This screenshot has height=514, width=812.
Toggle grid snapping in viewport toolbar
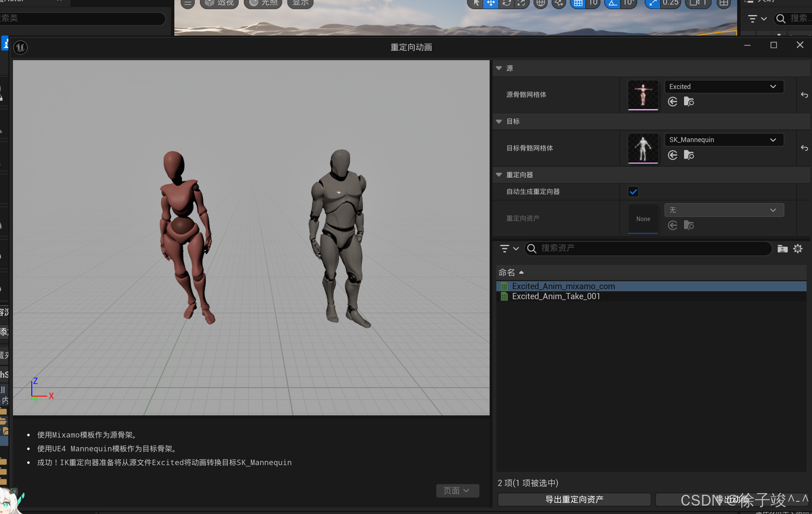tap(578, 3)
